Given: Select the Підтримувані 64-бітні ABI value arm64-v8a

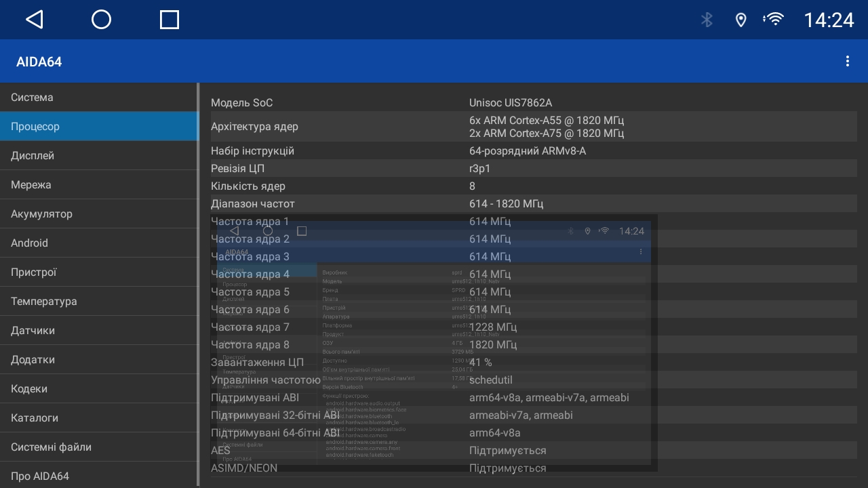Looking at the screenshot, I should click(x=495, y=433).
